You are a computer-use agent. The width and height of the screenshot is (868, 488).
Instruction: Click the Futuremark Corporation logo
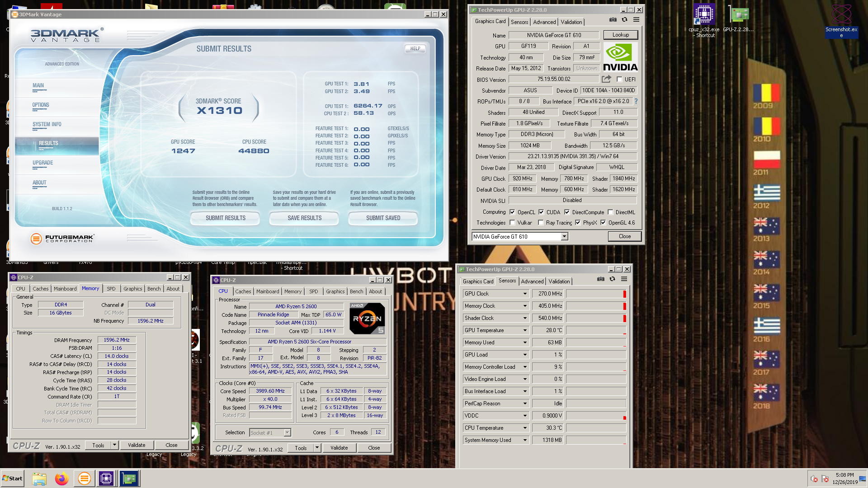(62, 238)
